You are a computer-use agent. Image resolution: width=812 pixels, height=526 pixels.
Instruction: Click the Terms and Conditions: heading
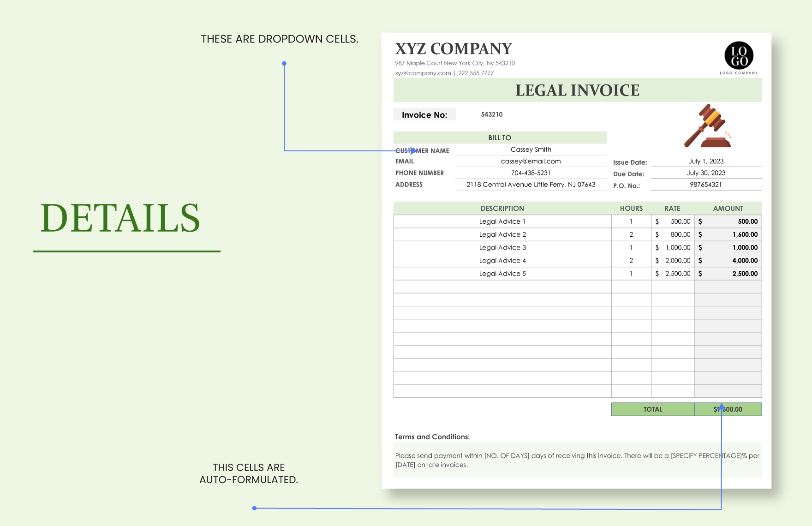[432, 436]
